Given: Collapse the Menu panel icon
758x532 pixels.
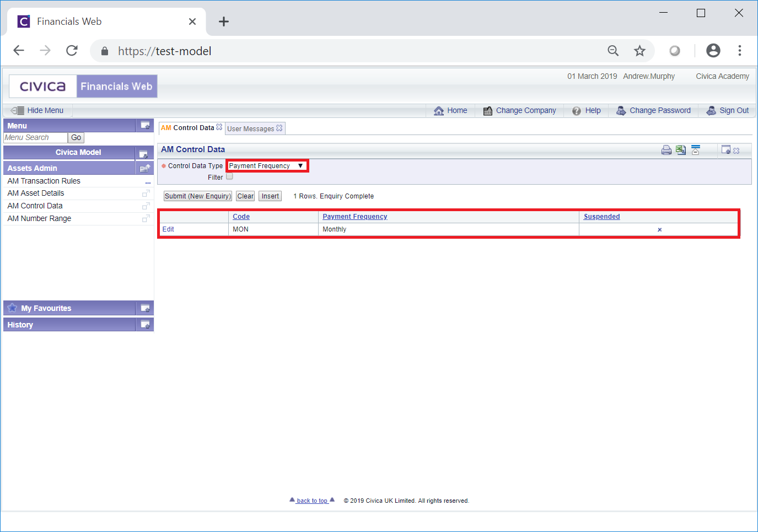Looking at the screenshot, I should pyautogui.click(x=145, y=126).
